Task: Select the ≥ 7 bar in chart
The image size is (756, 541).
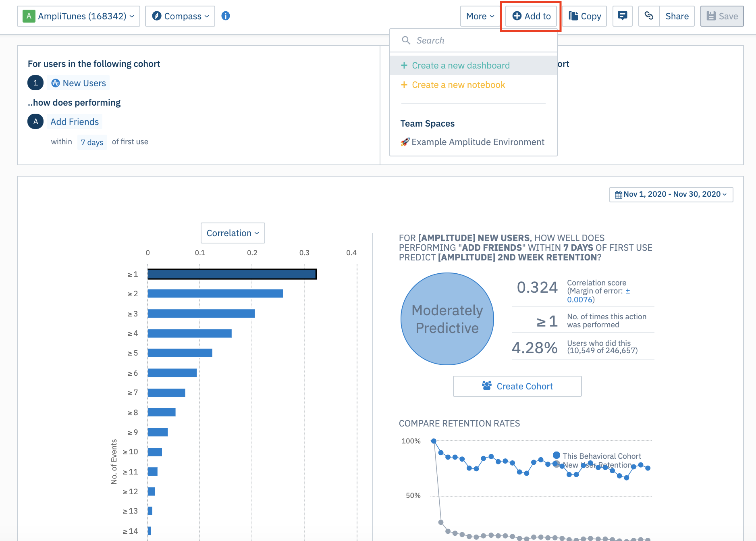Action: [166, 393]
